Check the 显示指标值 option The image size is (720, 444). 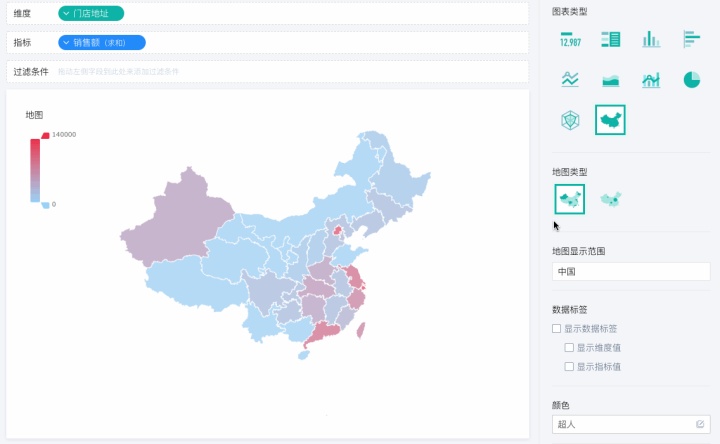[x=569, y=366]
